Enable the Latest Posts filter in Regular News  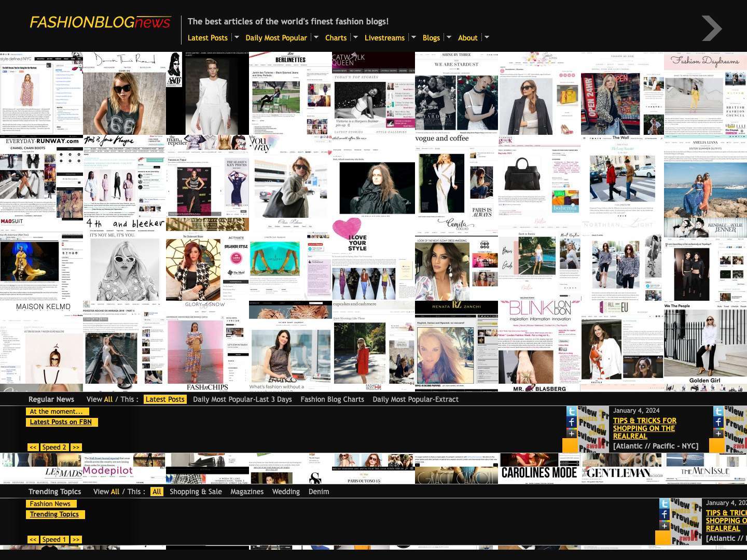pos(165,399)
